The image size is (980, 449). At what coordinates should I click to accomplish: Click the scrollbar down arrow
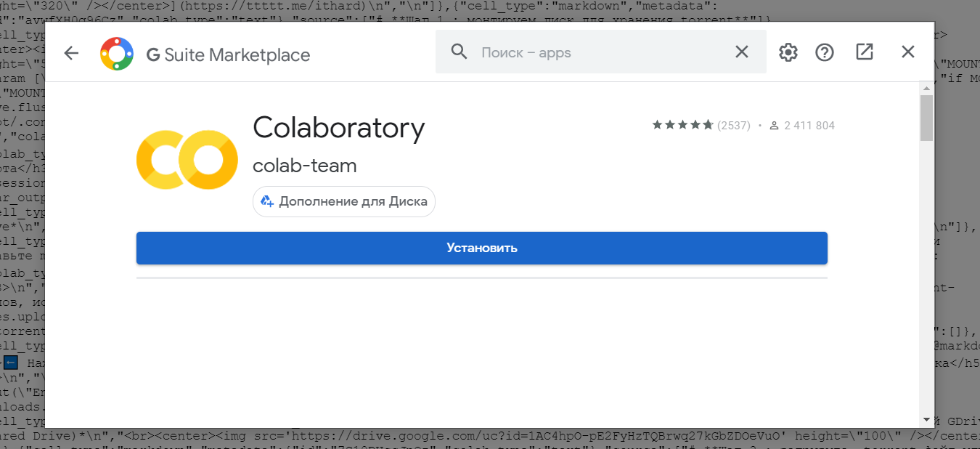926,420
